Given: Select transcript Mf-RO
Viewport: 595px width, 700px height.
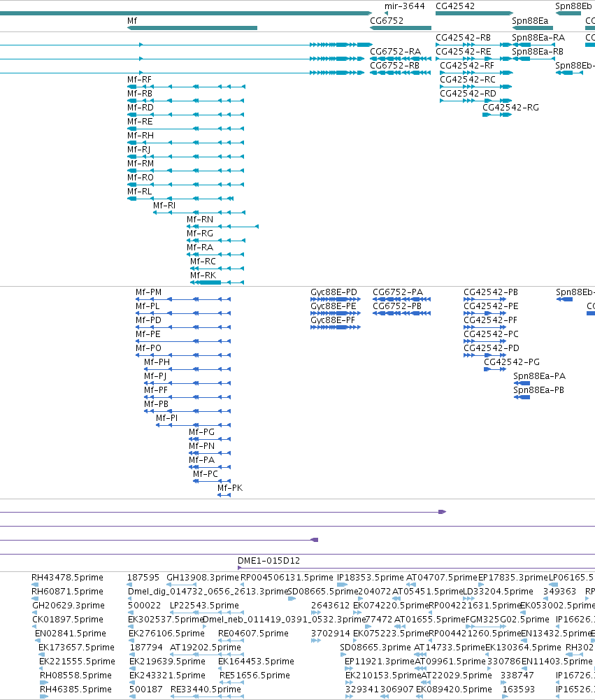Looking at the screenshot, I should click(140, 178).
